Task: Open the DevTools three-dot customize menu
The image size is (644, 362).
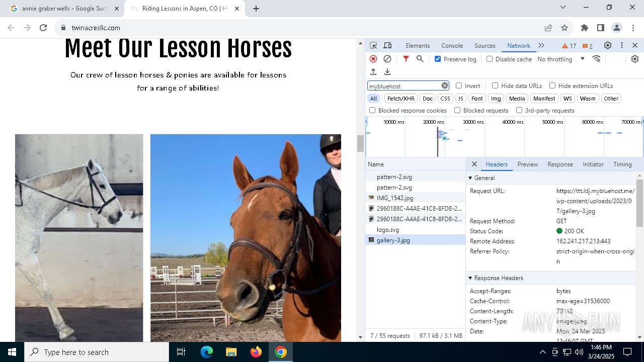Action: (x=622, y=45)
